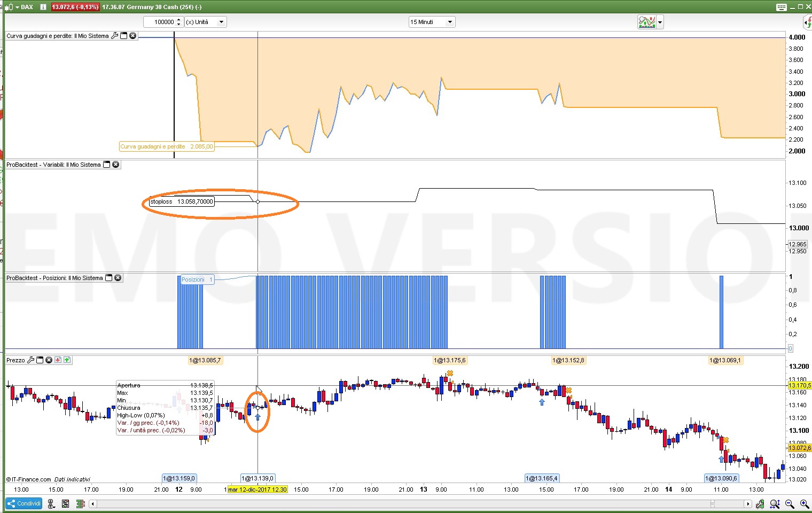Close the Curva guadagni e perdite panel

coord(133,36)
